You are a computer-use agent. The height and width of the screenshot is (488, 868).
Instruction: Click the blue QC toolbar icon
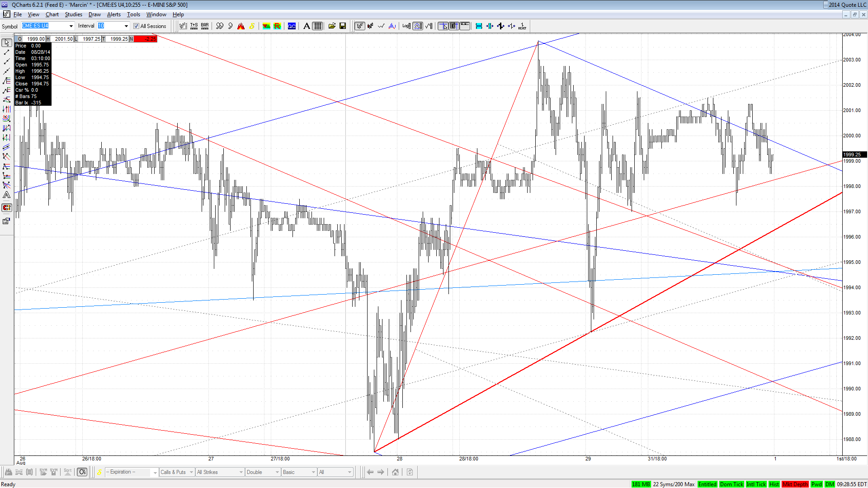pos(292,26)
